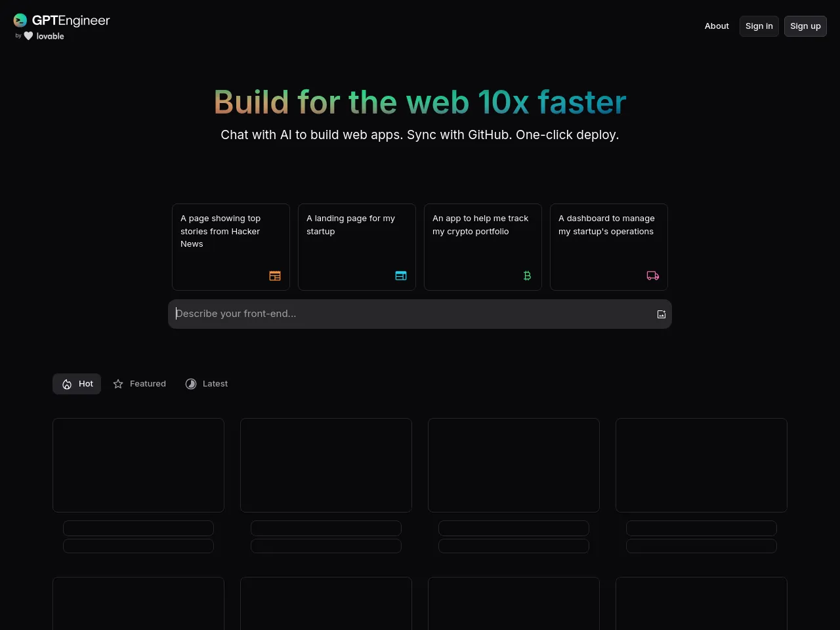Choose the 'A page showing top stories' suggestion

pyautogui.click(x=230, y=247)
